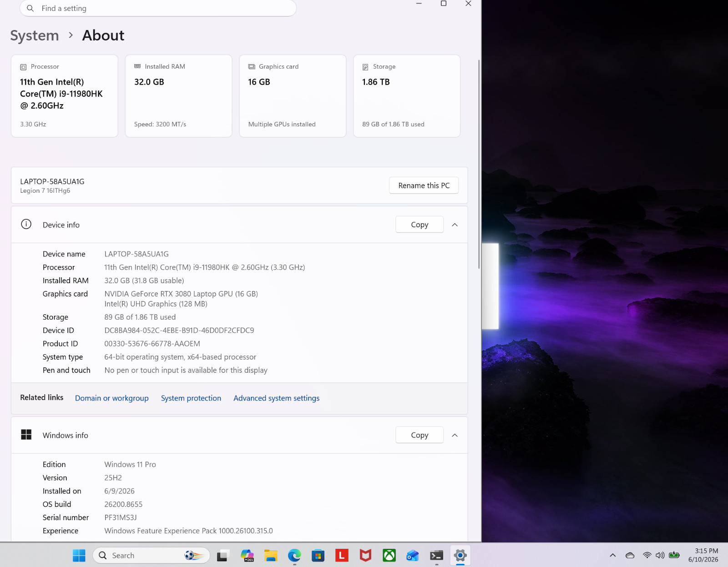The image size is (728, 567).
Task: Click the battery tray icon
Action: click(674, 555)
